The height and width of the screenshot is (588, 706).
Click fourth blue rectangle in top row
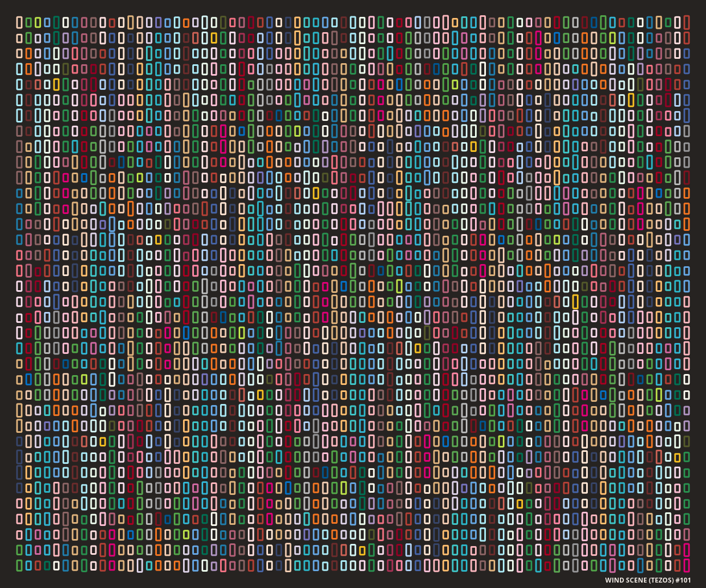47,22
